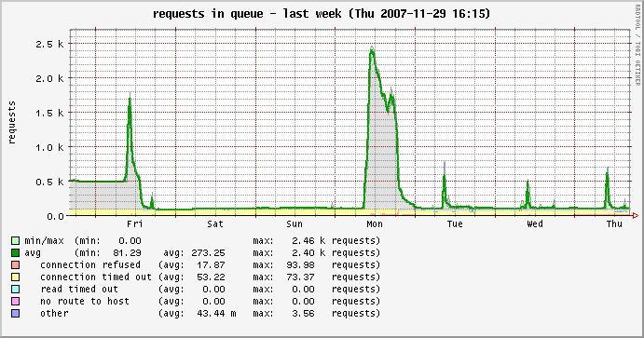Click the other blue legend swatch

(16, 314)
